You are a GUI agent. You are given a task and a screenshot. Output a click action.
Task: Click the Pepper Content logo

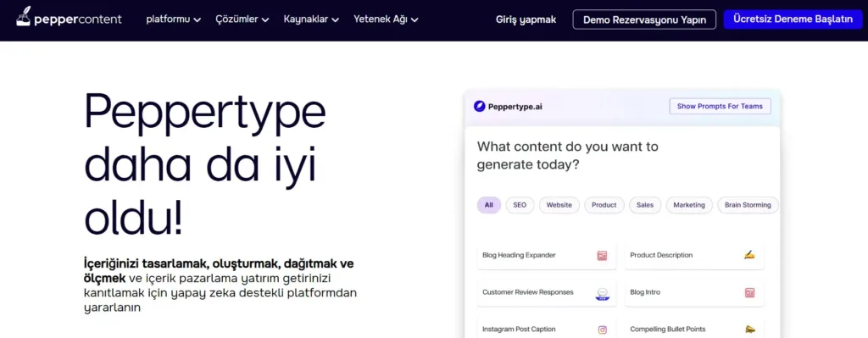click(x=70, y=18)
